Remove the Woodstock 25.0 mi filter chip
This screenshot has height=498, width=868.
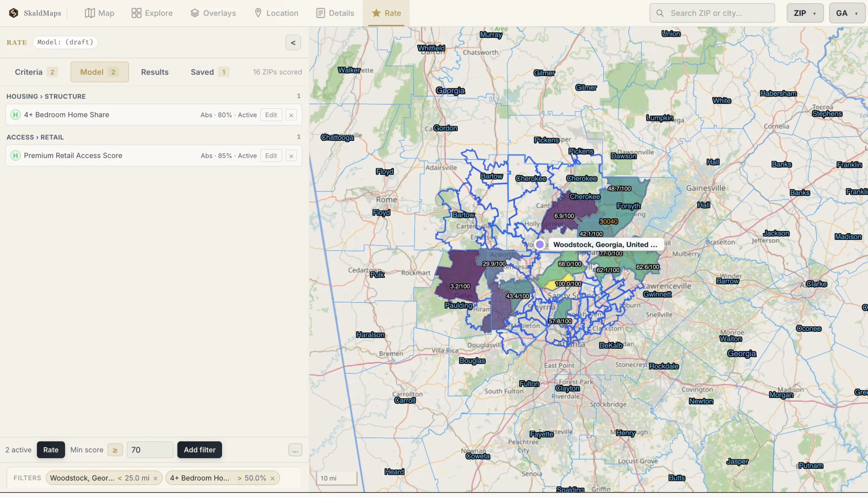click(155, 478)
